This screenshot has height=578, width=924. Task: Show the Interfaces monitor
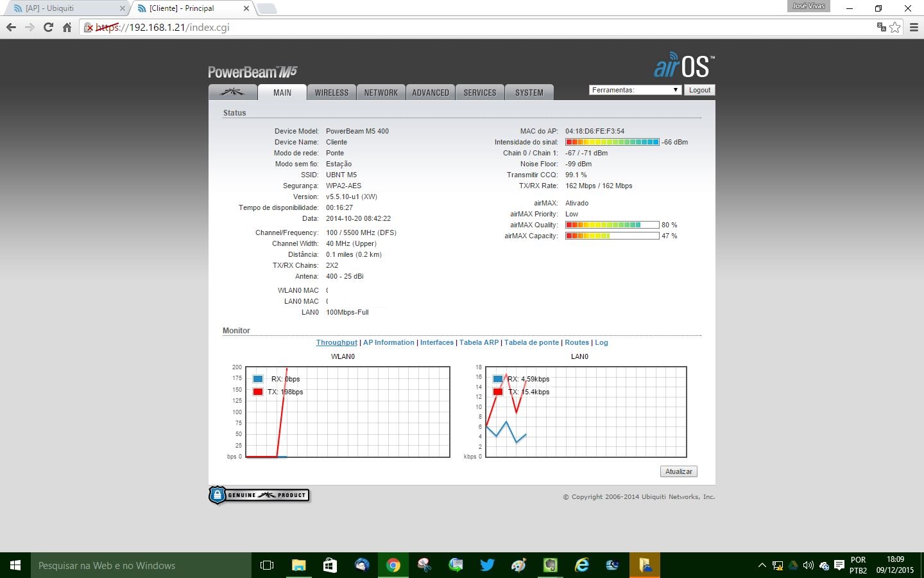click(437, 342)
